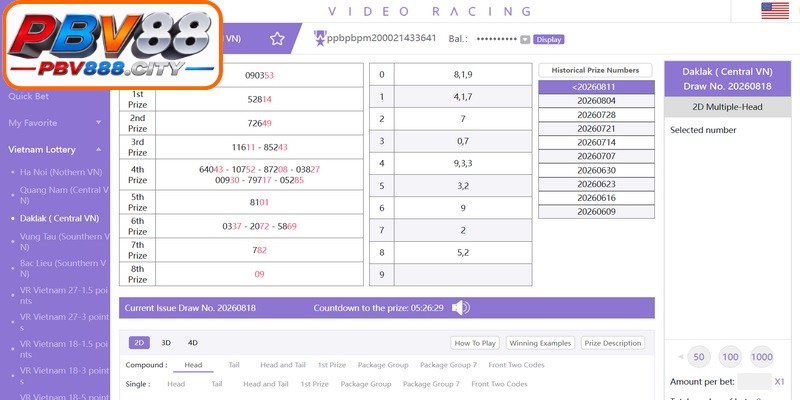Select Bac Lieu (Southern VN) lottery
The width and height of the screenshot is (800, 400).
(x=63, y=268)
